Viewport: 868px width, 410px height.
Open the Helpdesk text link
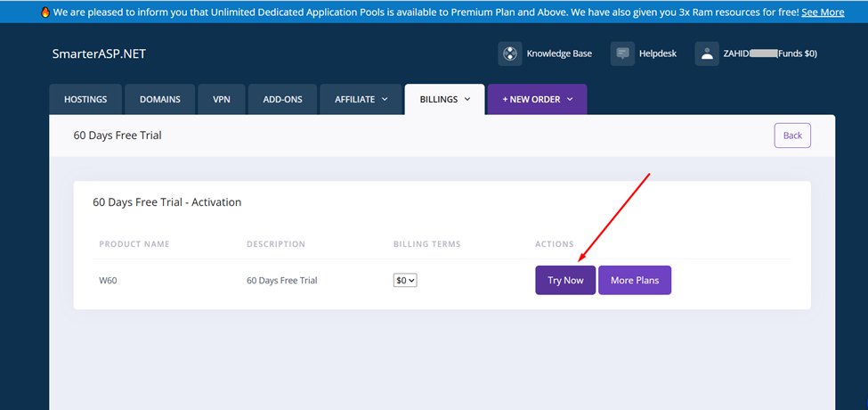(657, 53)
